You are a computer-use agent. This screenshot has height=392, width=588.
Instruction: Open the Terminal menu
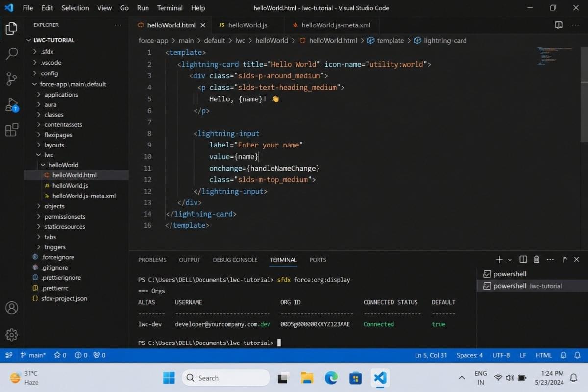coord(169,8)
